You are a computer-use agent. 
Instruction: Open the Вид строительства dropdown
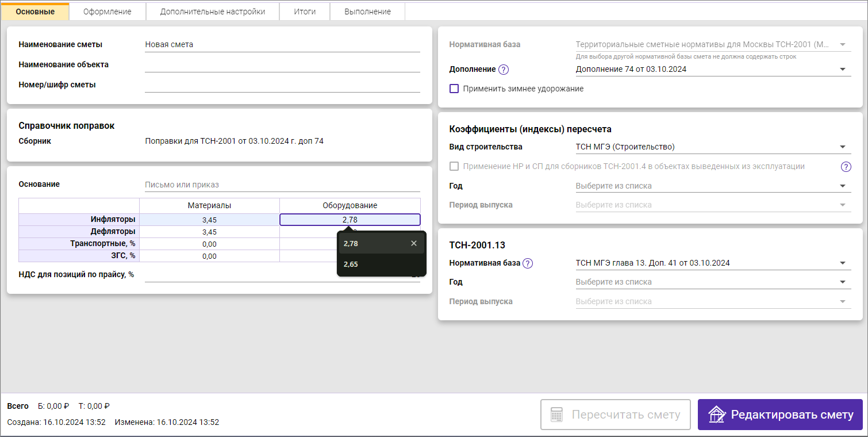(x=843, y=147)
